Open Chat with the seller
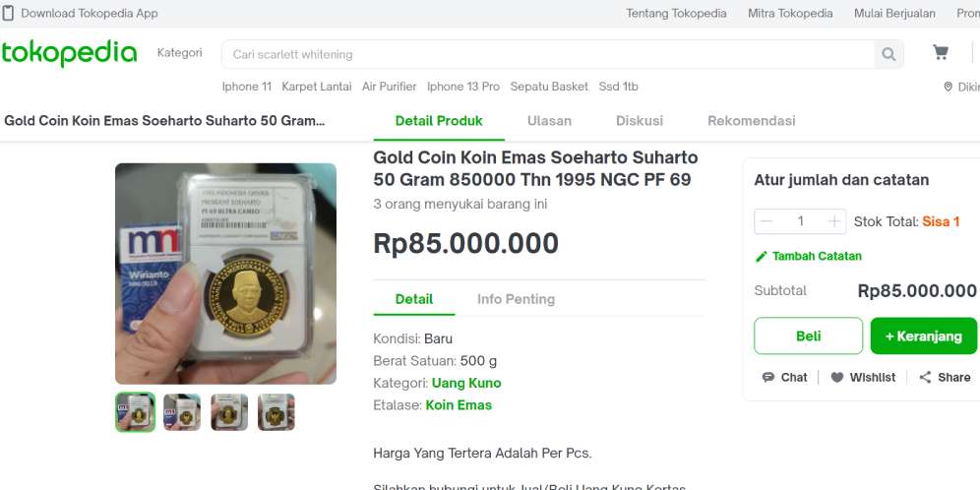Viewport: 980px width, 490px height. (x=784, y=378)
